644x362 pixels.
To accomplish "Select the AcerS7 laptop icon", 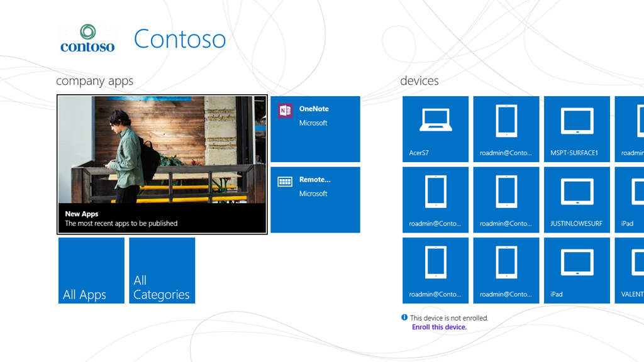I will coord(435,120).
